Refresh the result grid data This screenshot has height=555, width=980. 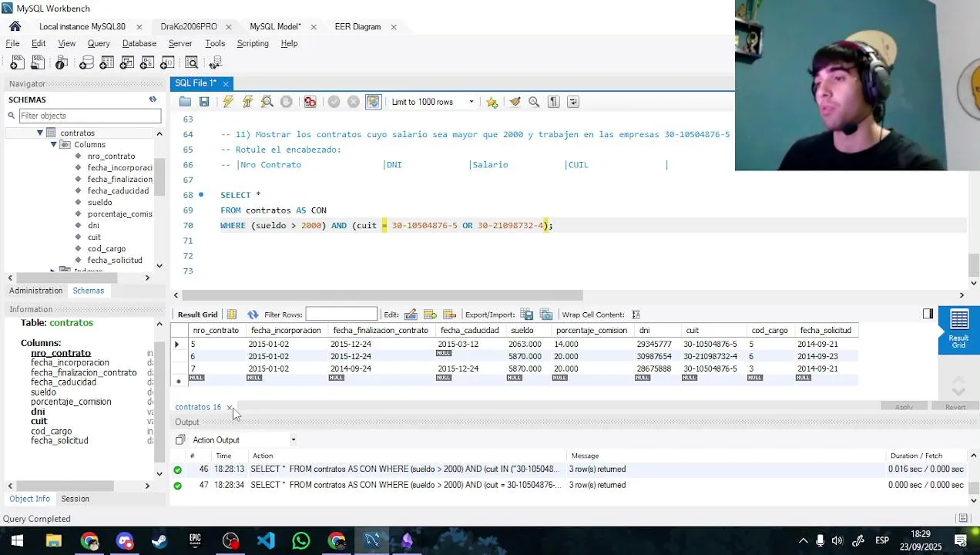pos(253,314)
